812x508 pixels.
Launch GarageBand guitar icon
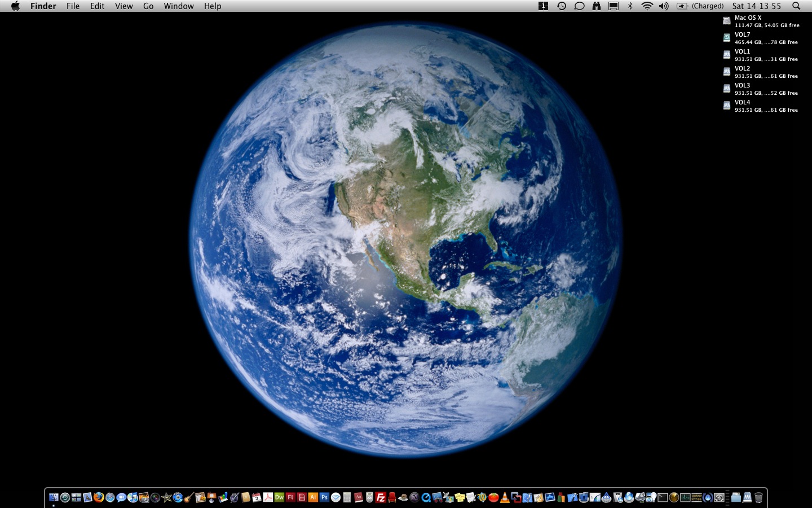point(189,497)
